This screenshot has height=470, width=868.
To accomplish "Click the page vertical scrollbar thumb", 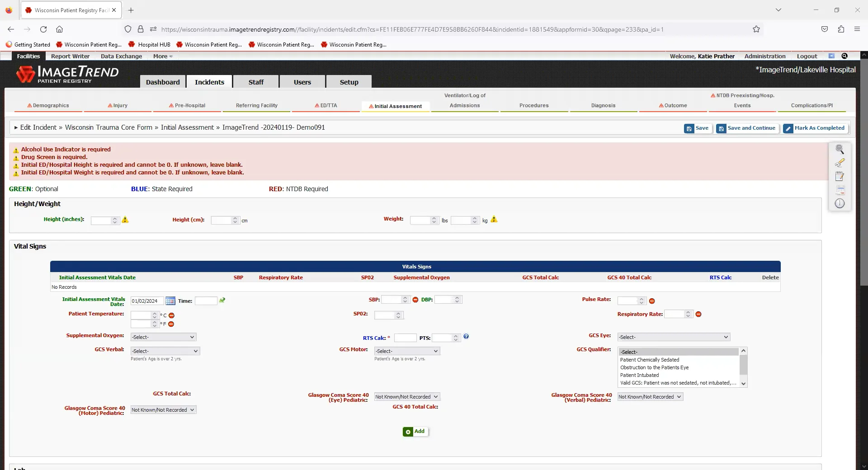I will click(863, 172).
